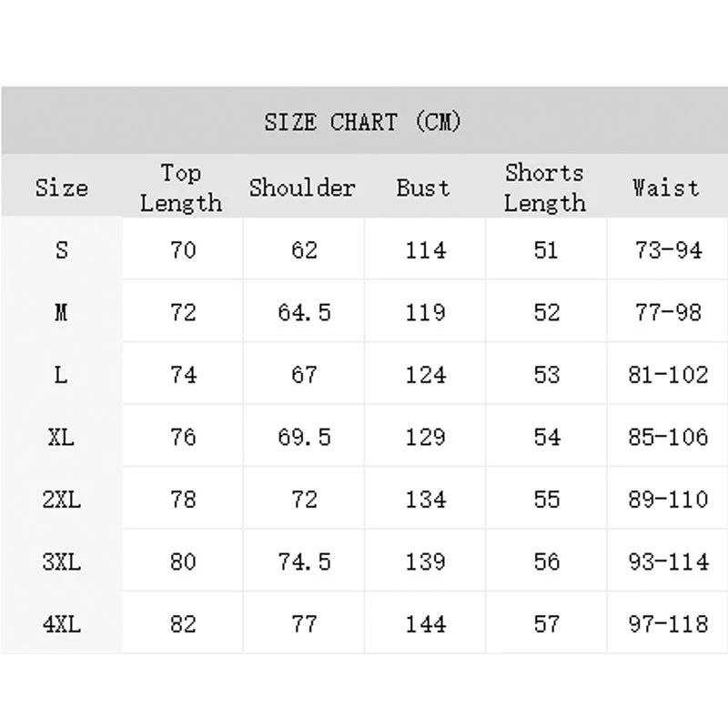Select the S size row label
This screenshot has height=728, width=728.
point(62,249)
